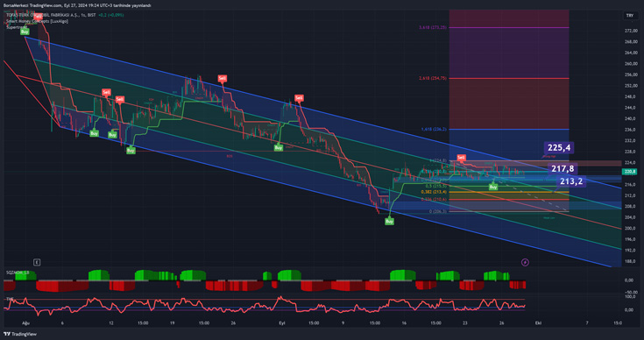This screenshot has height=340, width=644.
Task: Click the 100,0 oscillator axis label
Action: [629, 296]
